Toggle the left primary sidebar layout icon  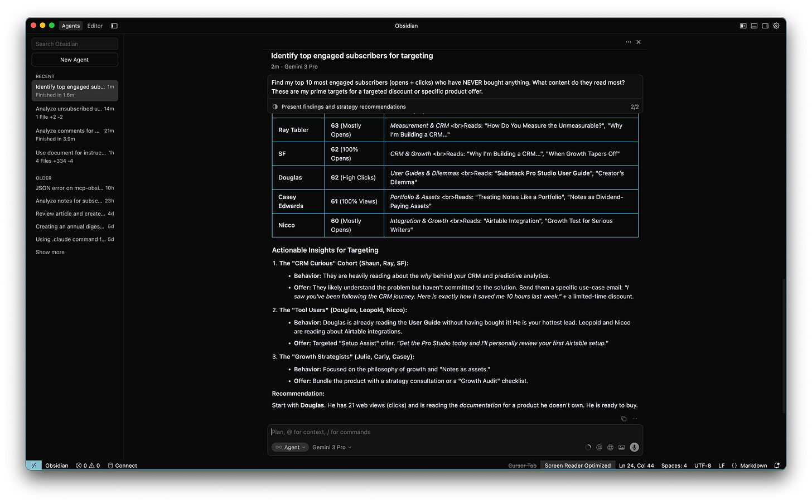pos(743,26)
